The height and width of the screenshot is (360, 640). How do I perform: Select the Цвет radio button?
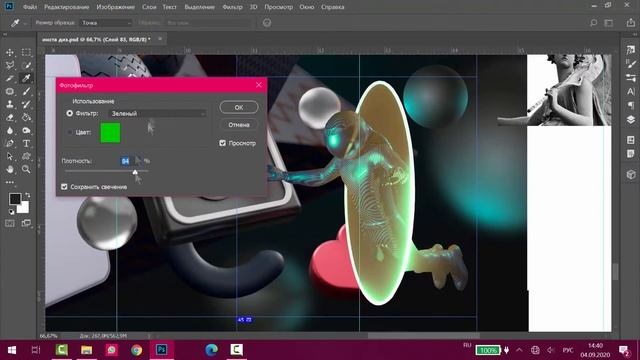(x=69, y=132)
